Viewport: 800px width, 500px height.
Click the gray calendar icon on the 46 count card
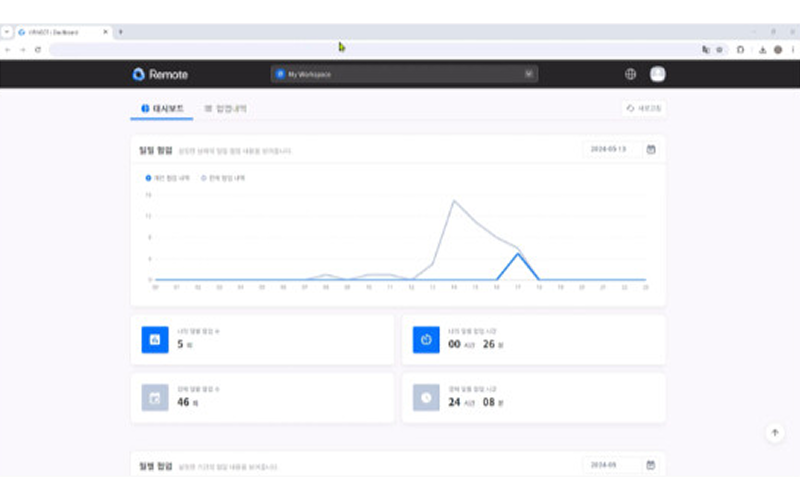pyautogui.click(x=155, y=397)
